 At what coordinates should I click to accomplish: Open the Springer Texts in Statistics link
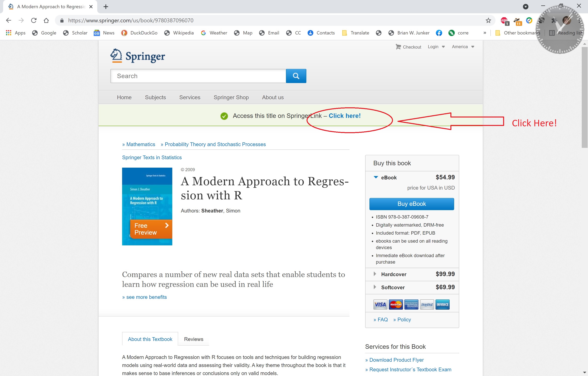click(152, 157)
